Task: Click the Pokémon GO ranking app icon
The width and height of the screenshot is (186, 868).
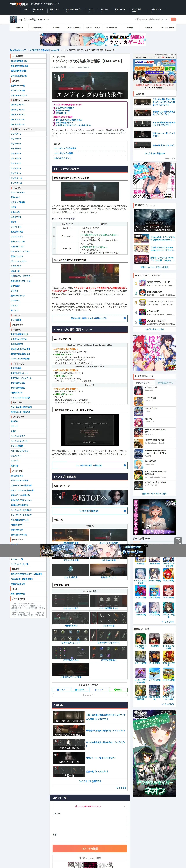Action: [x=142, y=293]
